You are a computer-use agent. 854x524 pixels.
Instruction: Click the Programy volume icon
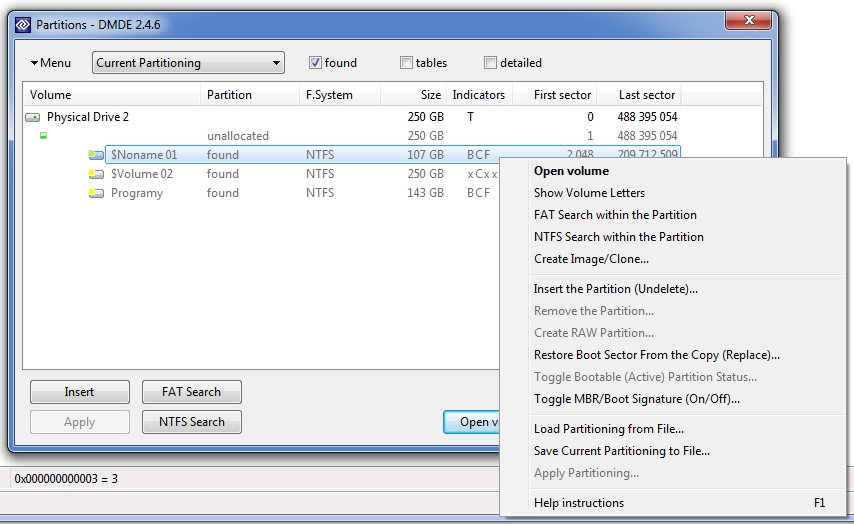96,193
